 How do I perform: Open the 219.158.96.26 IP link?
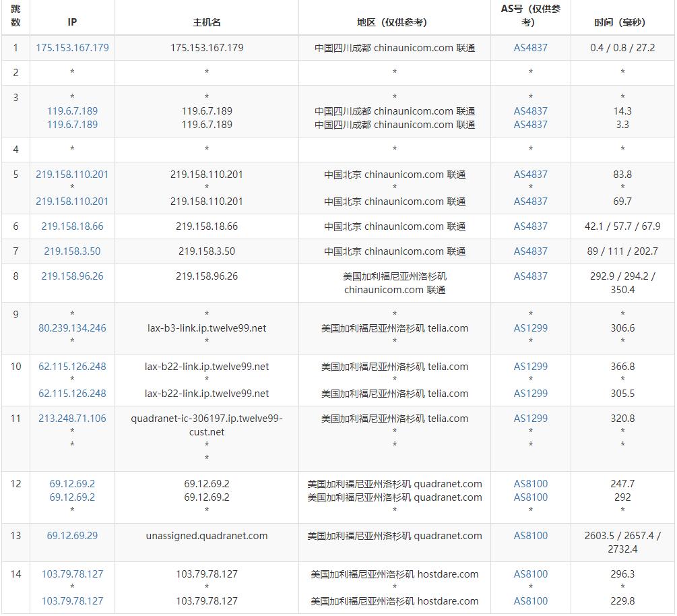pyautogui.click(x=72, y=276)
